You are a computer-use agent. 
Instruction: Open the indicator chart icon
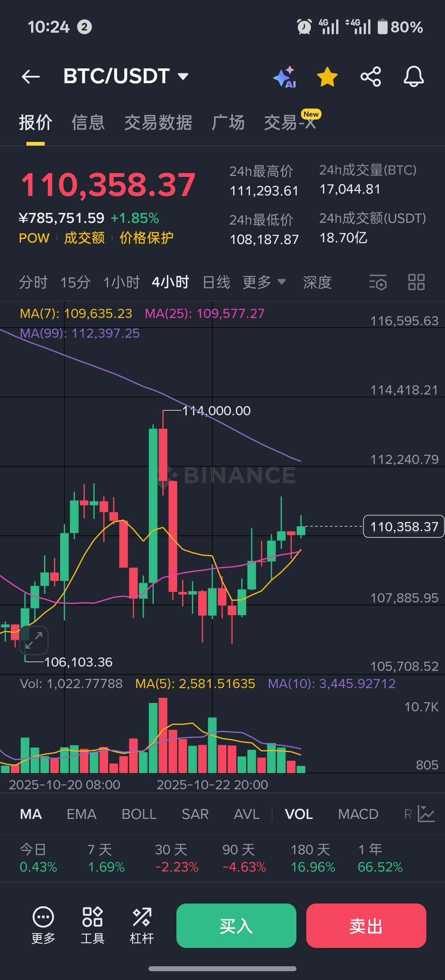[x=426, y=814]
